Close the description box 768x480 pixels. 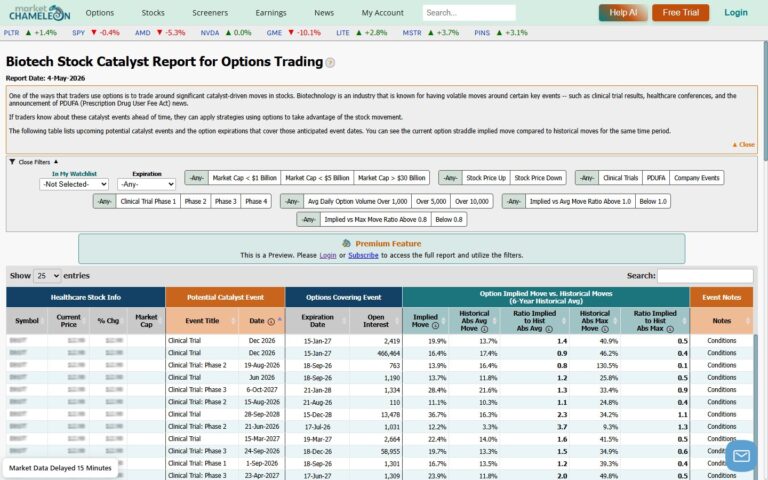pos(743,144)
